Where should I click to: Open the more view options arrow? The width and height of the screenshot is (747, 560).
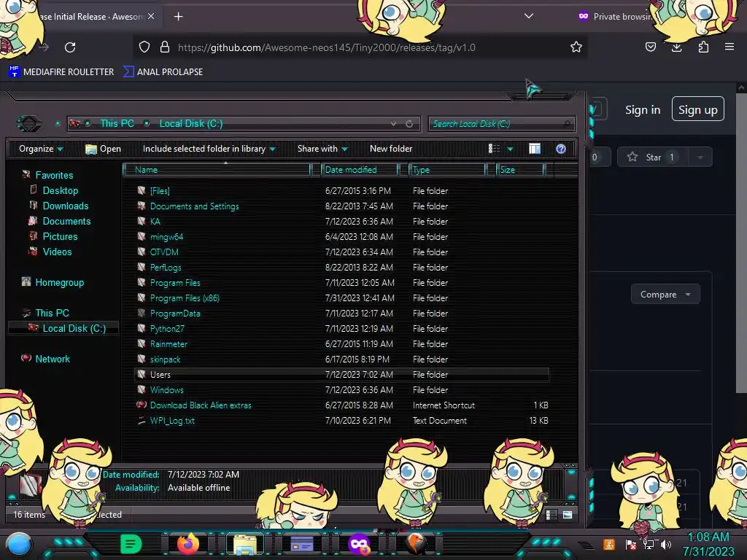510,149
